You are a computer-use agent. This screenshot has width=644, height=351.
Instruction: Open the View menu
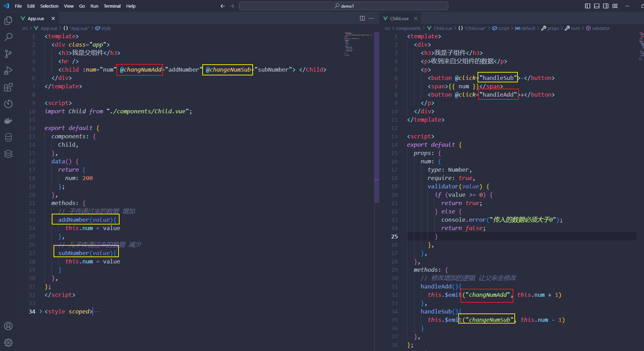tap(69, 6)
